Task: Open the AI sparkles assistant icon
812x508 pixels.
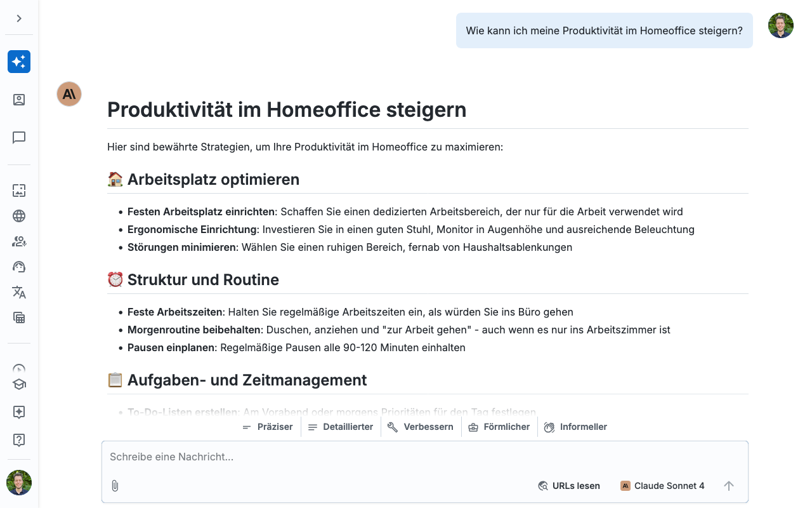Action: pyautogui.click(x=19, y=62)
